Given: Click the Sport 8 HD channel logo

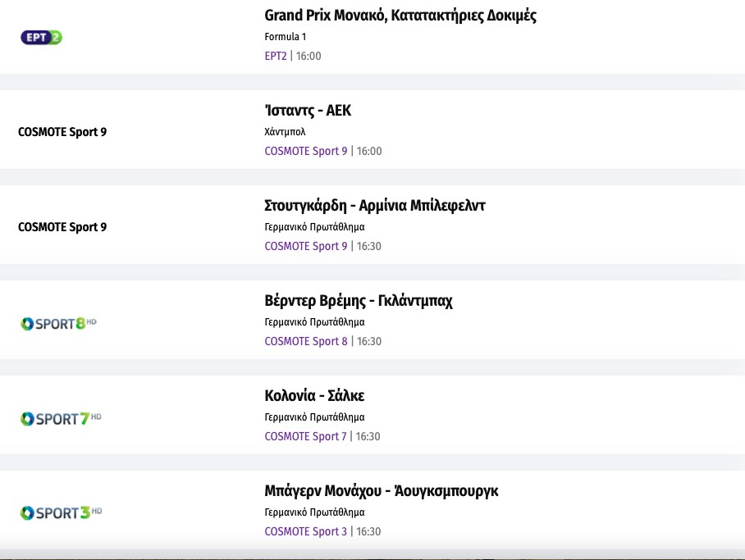Looking at the screenshot, I should (x=59, y=323).
